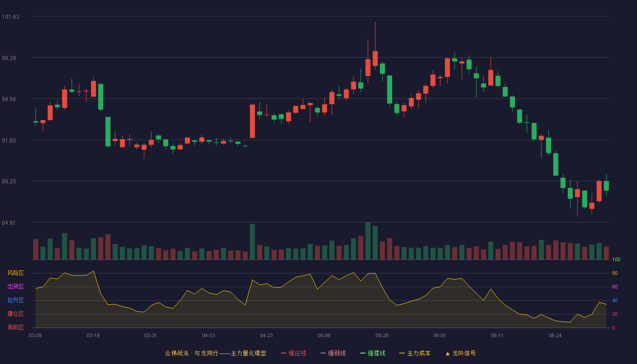Click the 06-24 date label
The width and height of the screenshot is (637, 364).
point(555,335)
